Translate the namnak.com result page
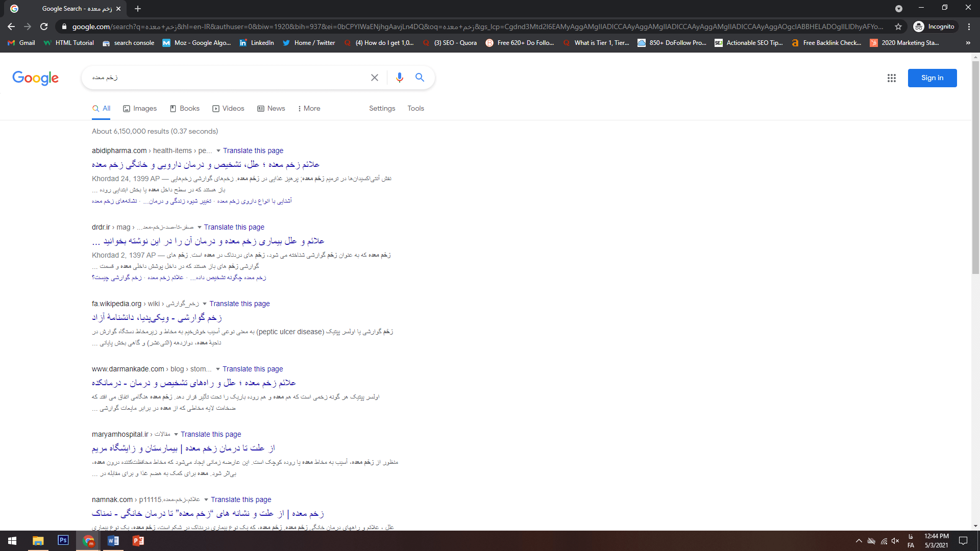Viewport: 980px width, 551px height. click(241, 500)
